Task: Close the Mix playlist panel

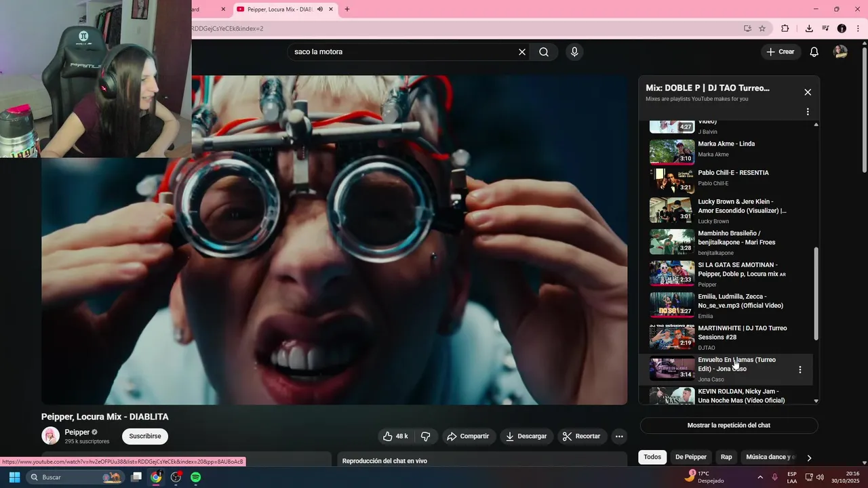Action: (808, 92)
